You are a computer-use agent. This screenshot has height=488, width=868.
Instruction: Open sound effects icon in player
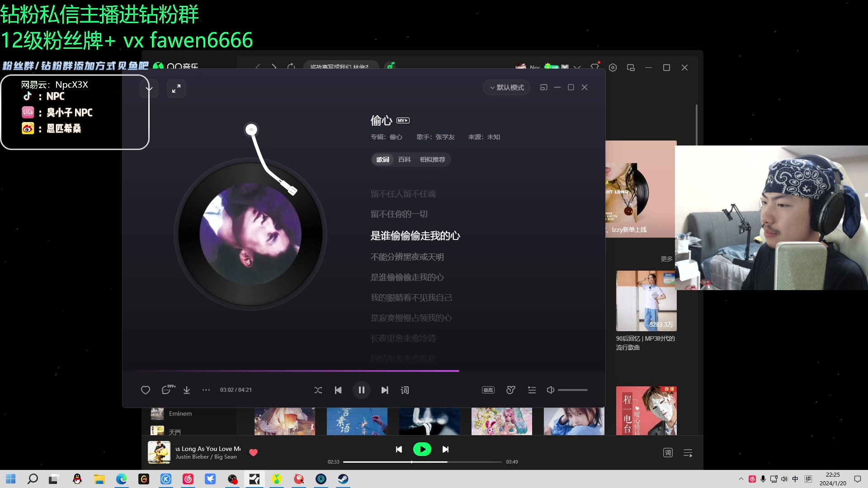click(511, 390)
